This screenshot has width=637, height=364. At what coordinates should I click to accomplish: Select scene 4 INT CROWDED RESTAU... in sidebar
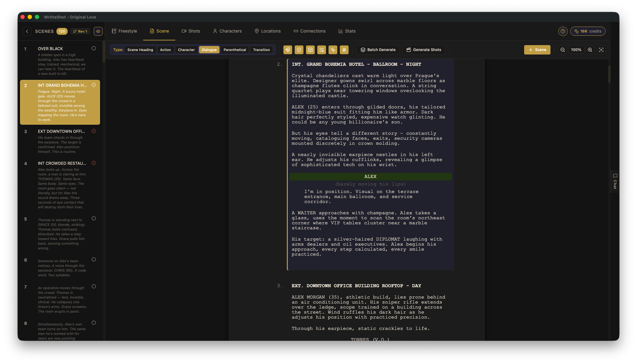[62, 164]
